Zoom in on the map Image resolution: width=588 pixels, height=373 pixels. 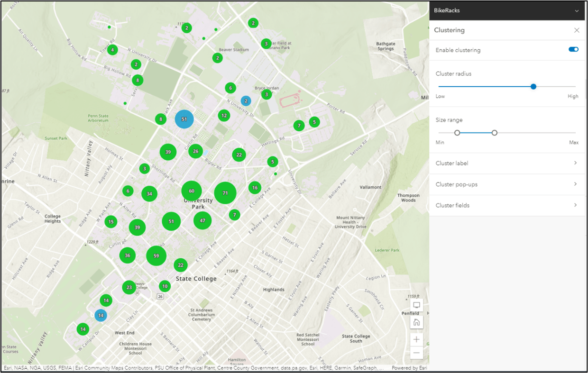click(416, 339)
